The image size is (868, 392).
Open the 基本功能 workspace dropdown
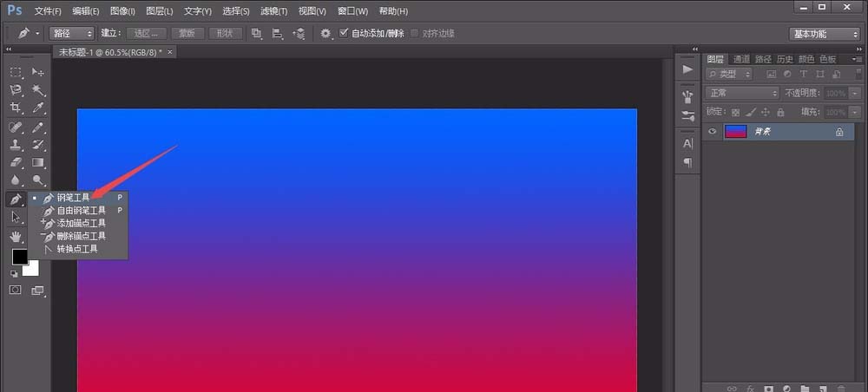point(825,34)
